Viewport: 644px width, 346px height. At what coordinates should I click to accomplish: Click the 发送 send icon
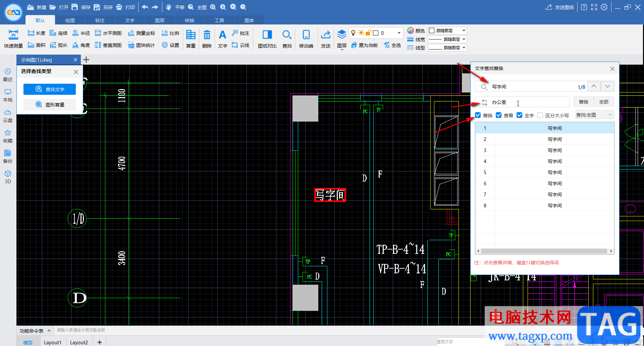click(326, 39)
